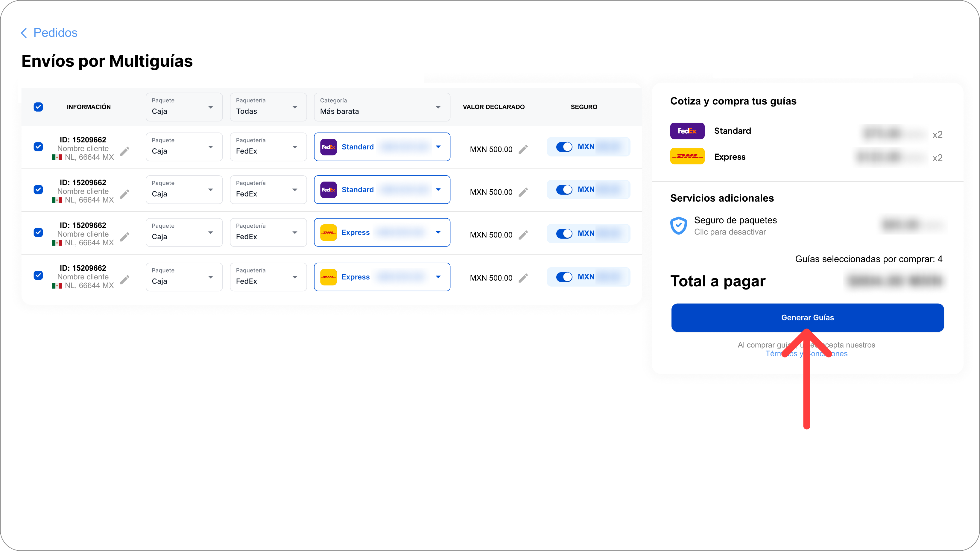Screen dimensions: 980x551
Task: Edit declared value pencil in second row
Action: pyautogui.click(x=523, y=192)
